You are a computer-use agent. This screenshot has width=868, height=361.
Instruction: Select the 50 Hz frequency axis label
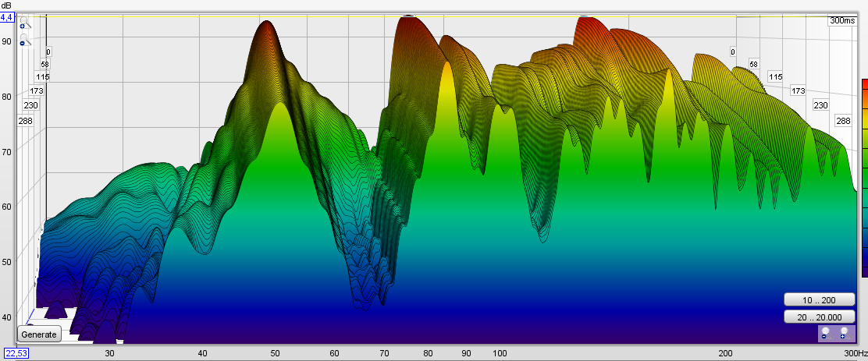tap(275, 354)
